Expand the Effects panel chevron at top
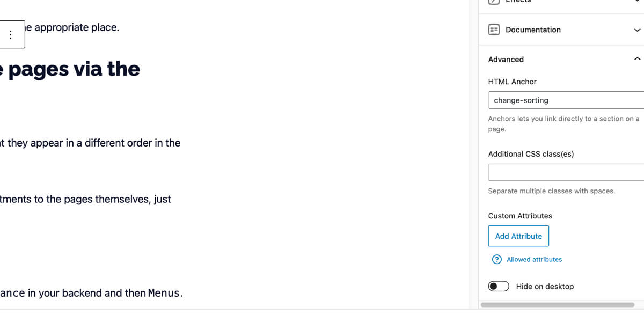The image size is (644, 322). coord(637,2)
